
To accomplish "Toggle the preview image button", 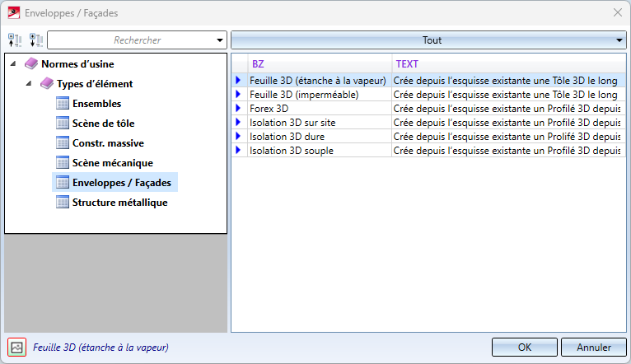I will tap(16, 348).
